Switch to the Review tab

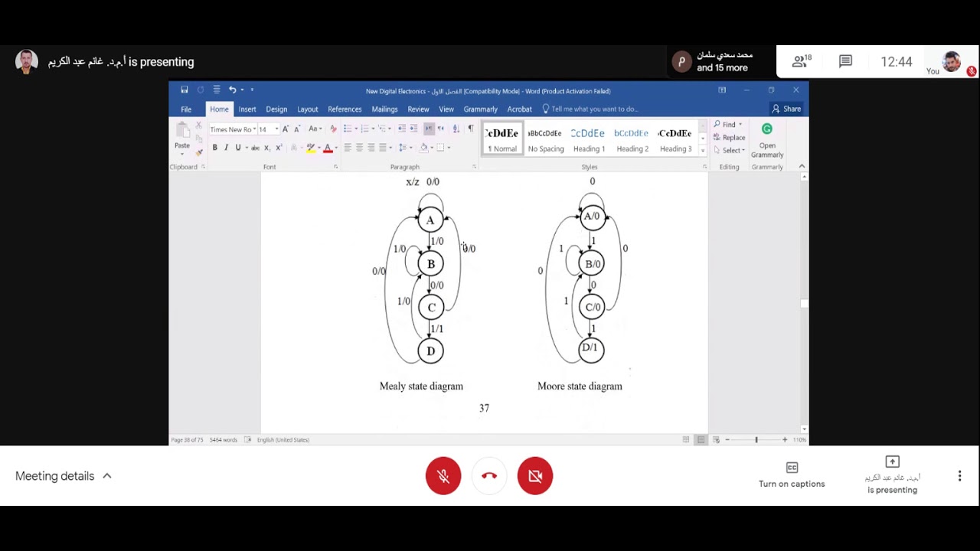[418, 109]
